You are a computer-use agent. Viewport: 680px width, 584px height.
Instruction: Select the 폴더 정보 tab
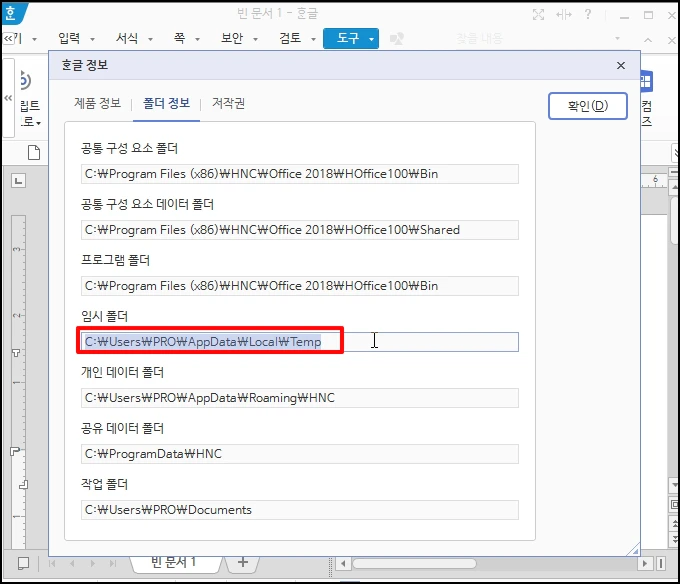pyautogui.click(x=167, y=103)
